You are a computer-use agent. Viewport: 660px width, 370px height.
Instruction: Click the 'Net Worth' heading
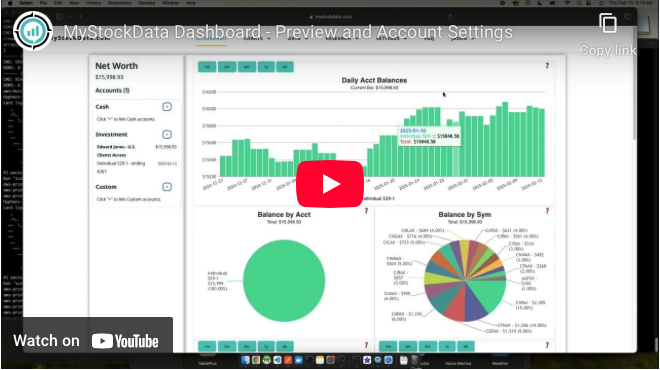click(x=116, y=66)
